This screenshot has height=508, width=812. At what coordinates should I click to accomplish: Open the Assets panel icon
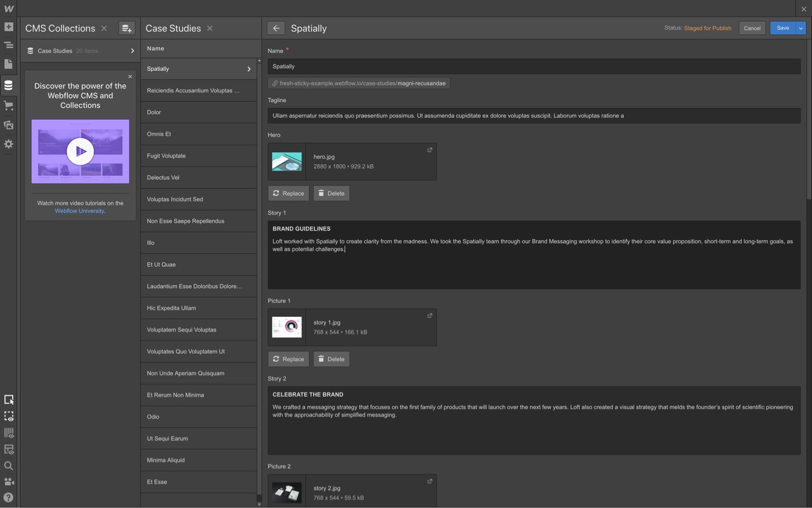click(x=9, y=125)
